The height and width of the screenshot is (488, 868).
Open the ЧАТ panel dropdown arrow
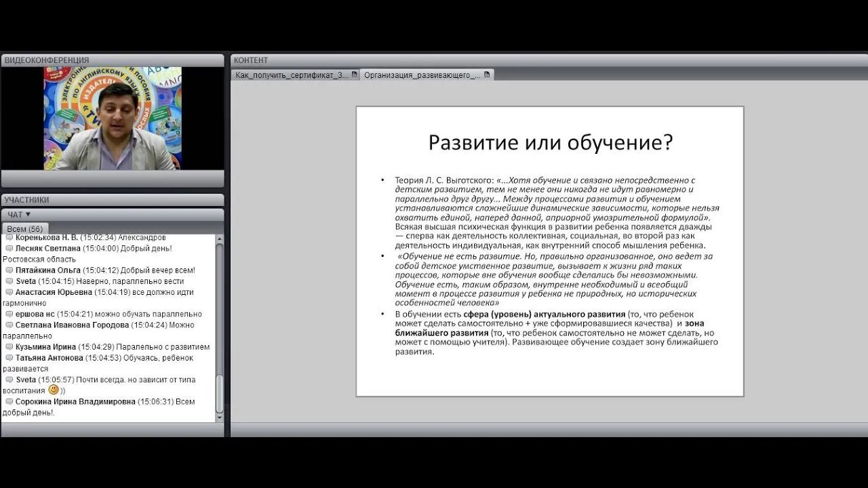pos(28,215)
